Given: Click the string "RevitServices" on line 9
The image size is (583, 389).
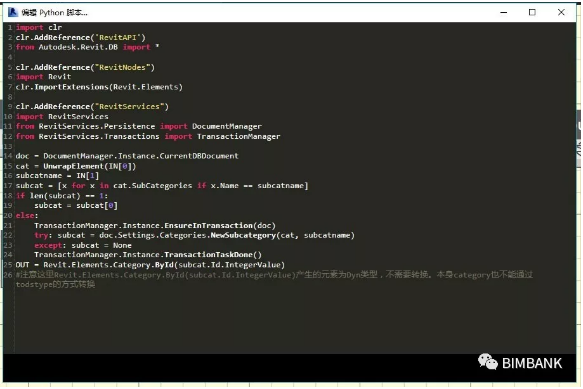Looking at the screenshot, I should 130,107.
